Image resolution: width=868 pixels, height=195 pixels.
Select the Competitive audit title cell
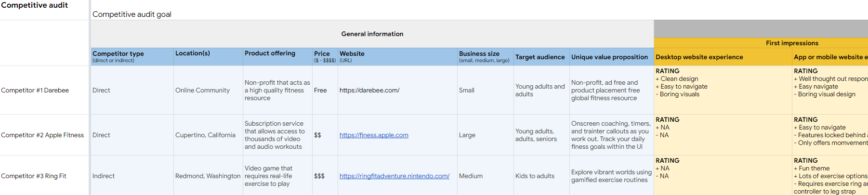coord(35,5)
